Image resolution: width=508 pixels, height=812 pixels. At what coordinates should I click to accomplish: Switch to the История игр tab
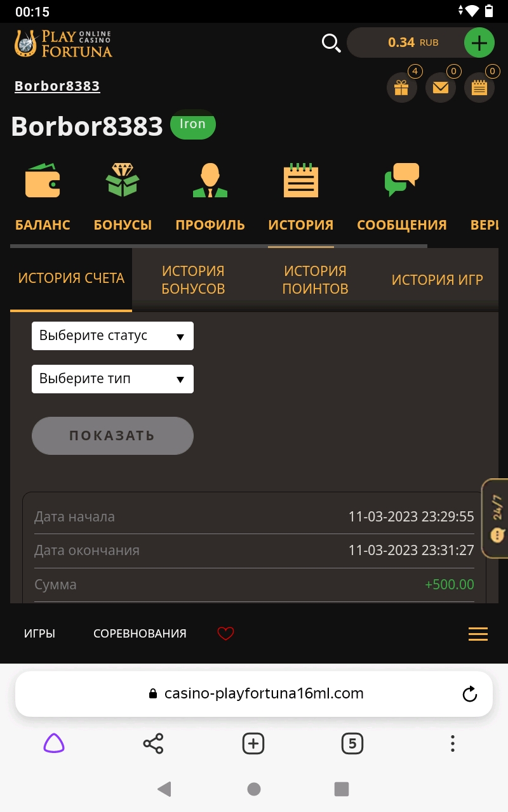tap(437, 280)
